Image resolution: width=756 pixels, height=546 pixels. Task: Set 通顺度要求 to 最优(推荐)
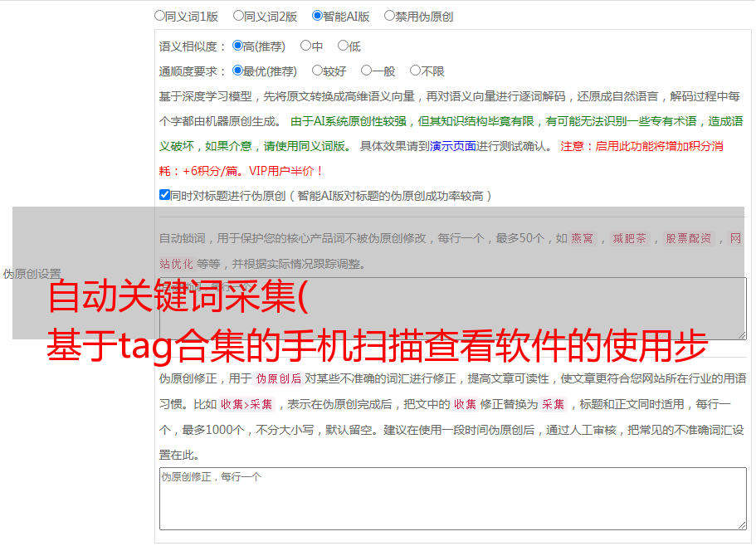pos(237,71)
